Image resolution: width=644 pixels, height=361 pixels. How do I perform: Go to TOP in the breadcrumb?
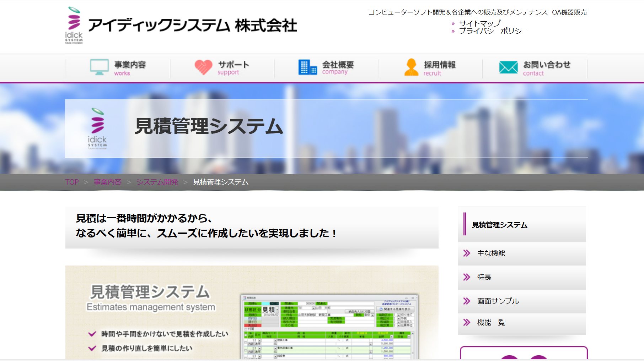tap(72, 182)
